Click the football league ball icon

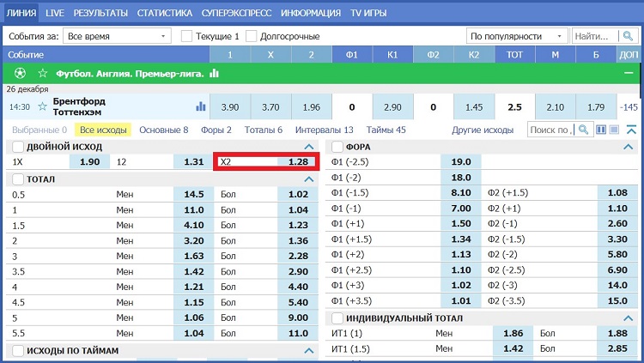(x=21, y=74)
